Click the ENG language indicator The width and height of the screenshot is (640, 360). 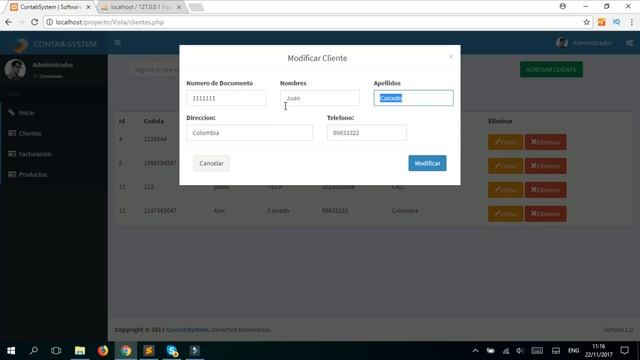click(x=573, y=351)
